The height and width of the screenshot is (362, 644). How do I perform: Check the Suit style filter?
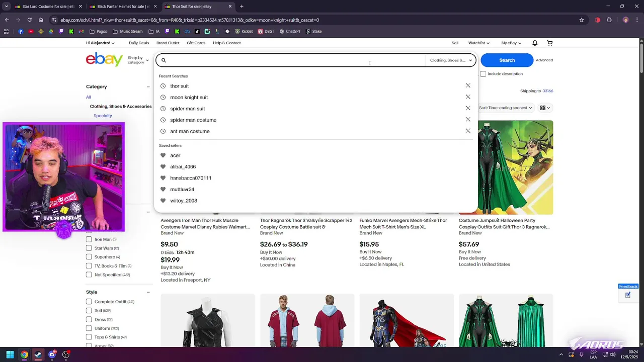[x=89, y=311]
